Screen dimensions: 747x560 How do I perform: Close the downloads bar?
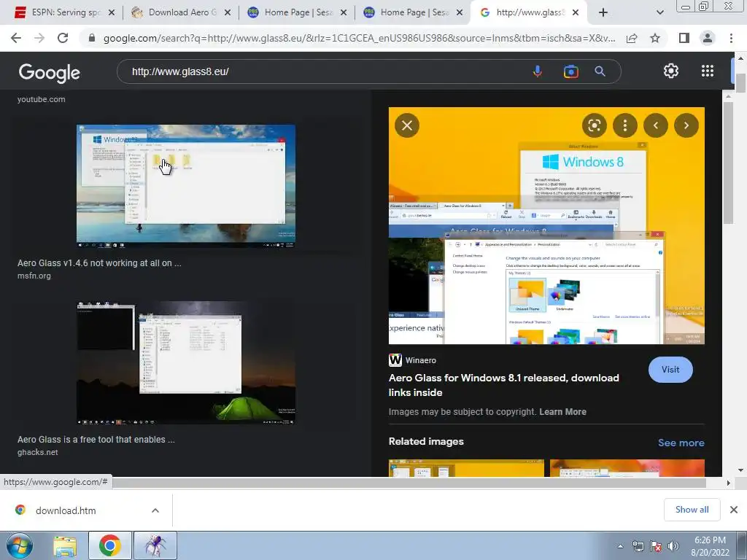(x=734, y=510)
